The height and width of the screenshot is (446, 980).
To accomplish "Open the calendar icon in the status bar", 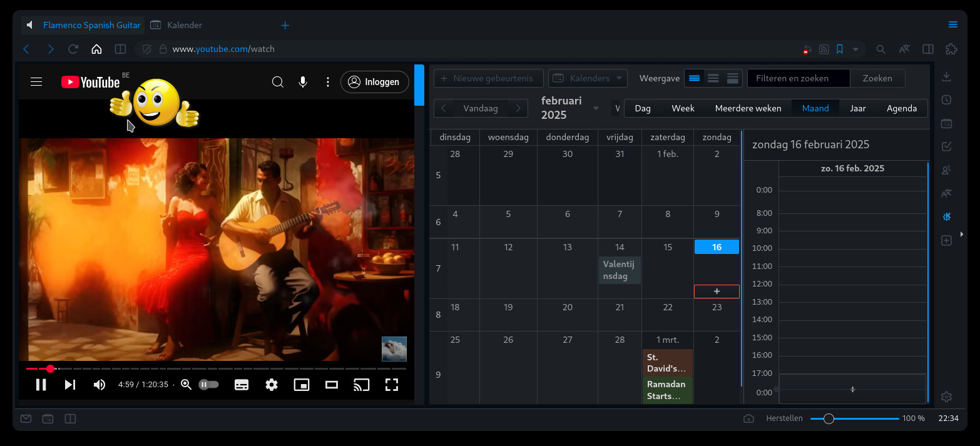I will click(x=48, y=418).
